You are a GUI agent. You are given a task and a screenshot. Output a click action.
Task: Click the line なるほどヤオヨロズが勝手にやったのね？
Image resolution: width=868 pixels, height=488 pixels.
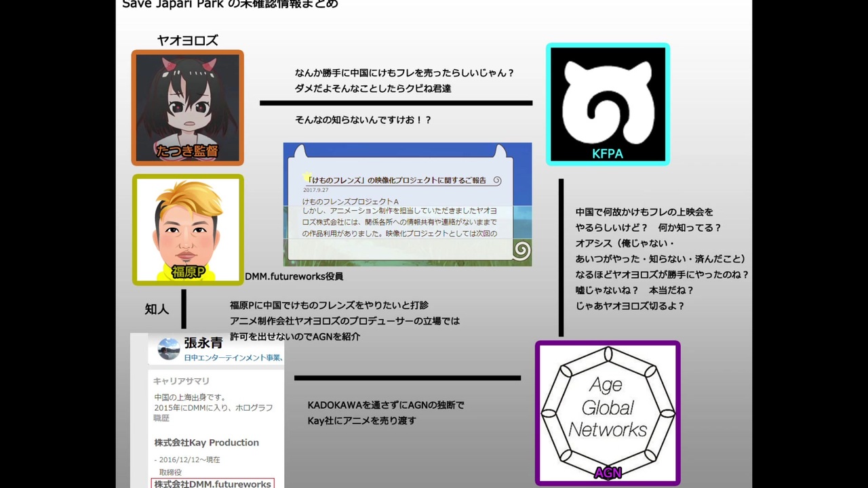pyautogui.click(x=662, y=274)
